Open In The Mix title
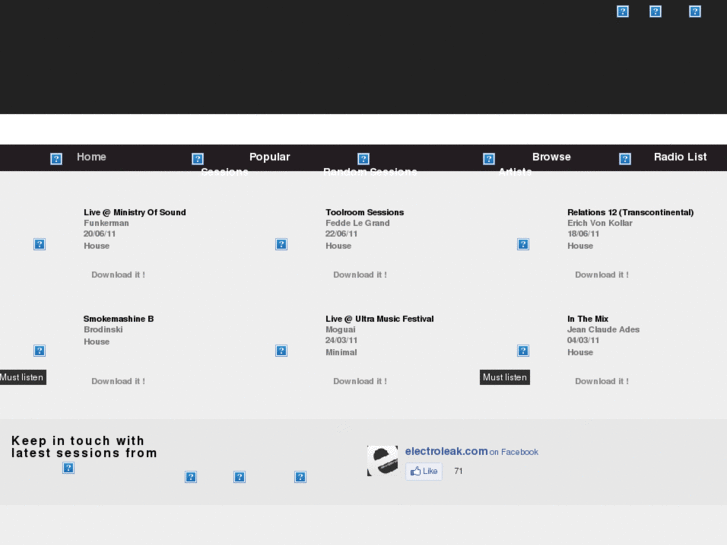 click(x=588, y=319)
